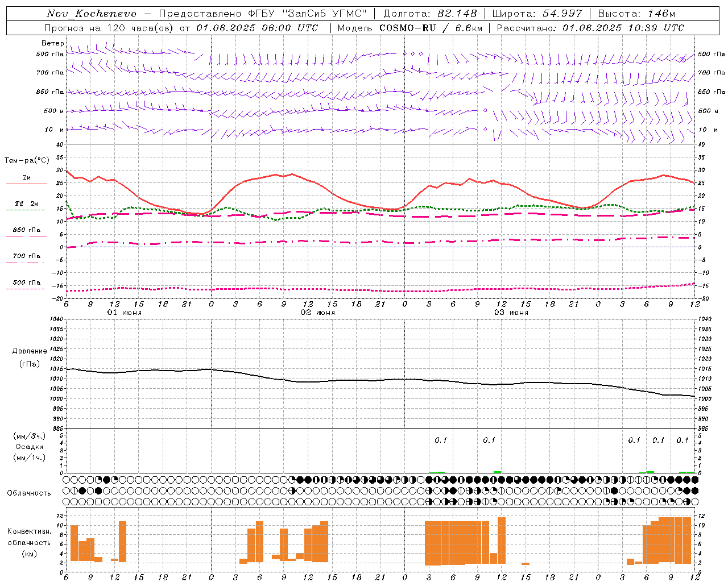Click the 'Ветер' wind section label
728x582 pixels.
tap(52, 43)
